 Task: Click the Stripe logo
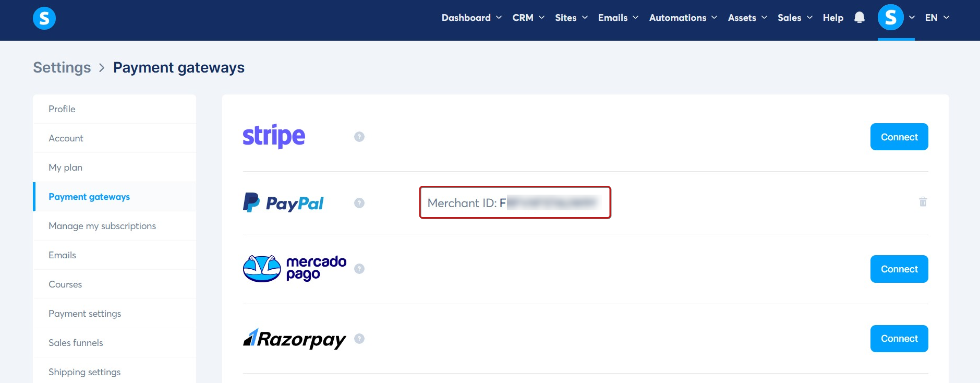274,137
